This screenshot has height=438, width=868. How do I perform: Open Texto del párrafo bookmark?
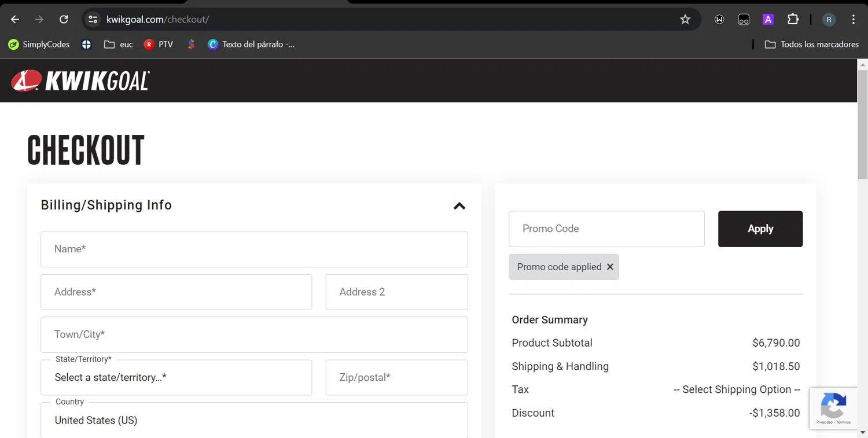click(251, 45)
